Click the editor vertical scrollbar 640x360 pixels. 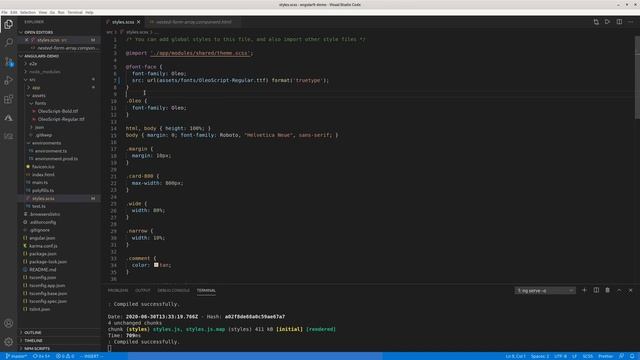point(637,77)
